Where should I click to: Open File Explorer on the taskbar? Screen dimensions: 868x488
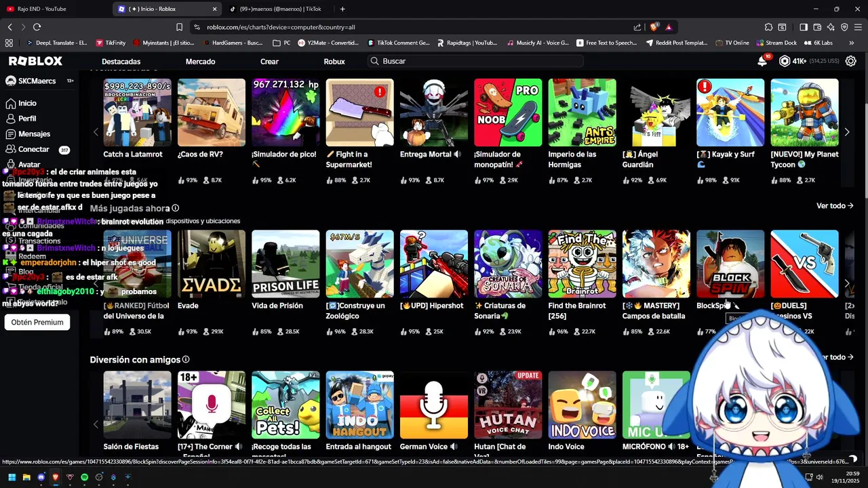click(26, 477)
